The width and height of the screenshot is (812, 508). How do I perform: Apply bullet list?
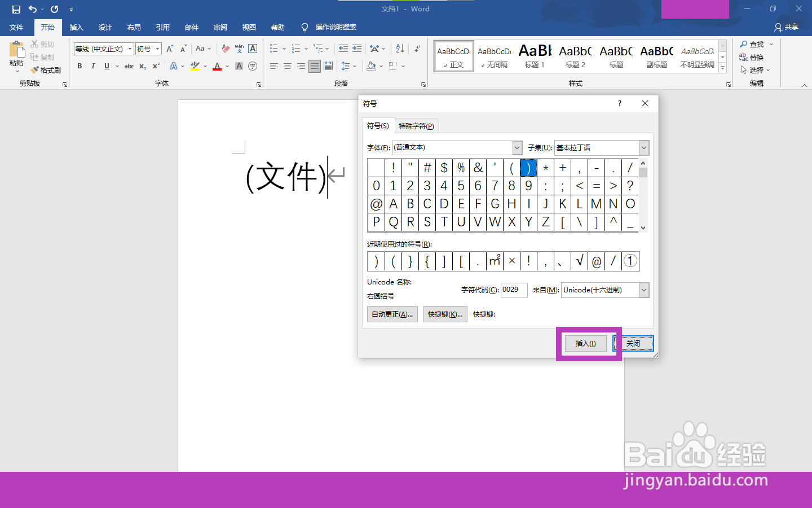[273, 49]
